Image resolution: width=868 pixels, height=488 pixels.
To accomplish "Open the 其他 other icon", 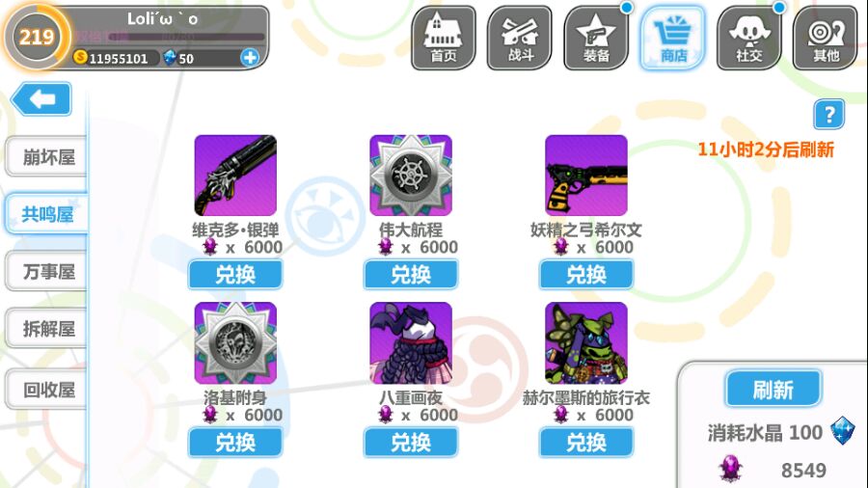I will [826, 39].
